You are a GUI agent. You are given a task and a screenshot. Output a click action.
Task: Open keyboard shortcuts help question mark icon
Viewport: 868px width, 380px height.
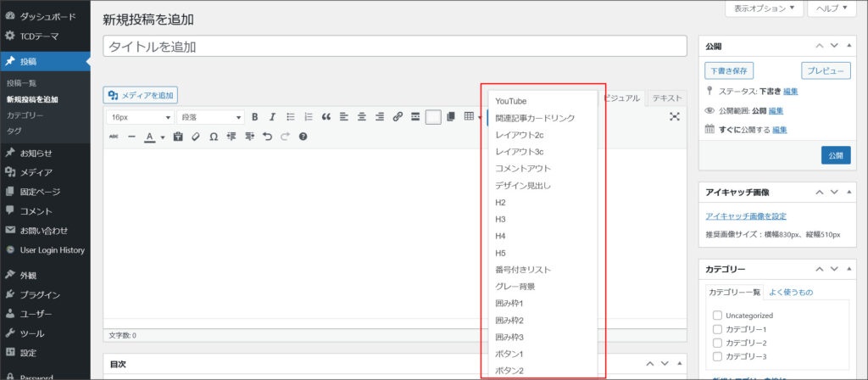(303, 137)
